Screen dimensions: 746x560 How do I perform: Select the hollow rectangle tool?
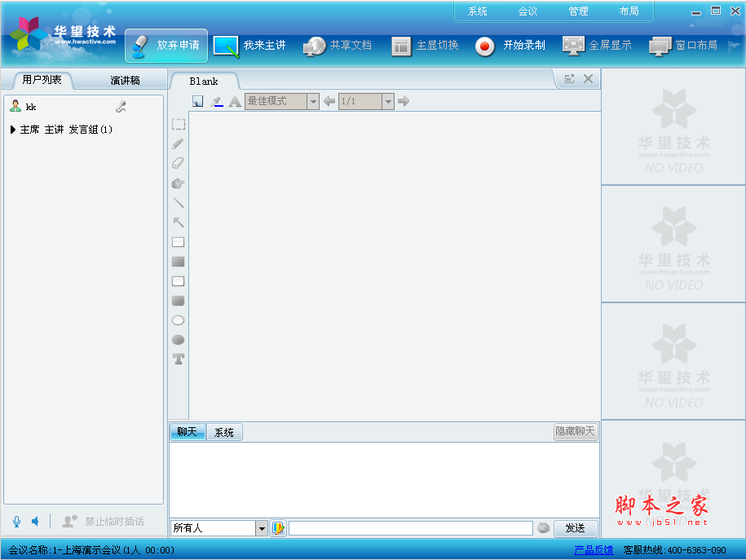[x=179, y=242]
